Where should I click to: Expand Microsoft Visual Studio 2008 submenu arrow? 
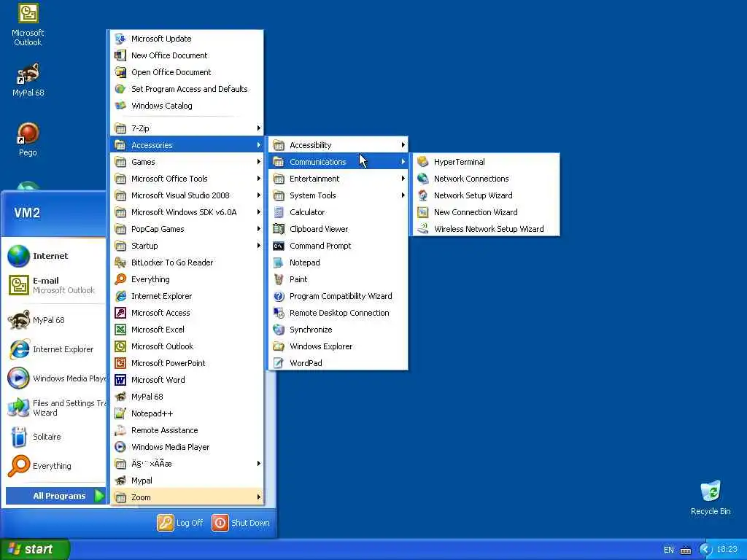click(x=259, y=195)
